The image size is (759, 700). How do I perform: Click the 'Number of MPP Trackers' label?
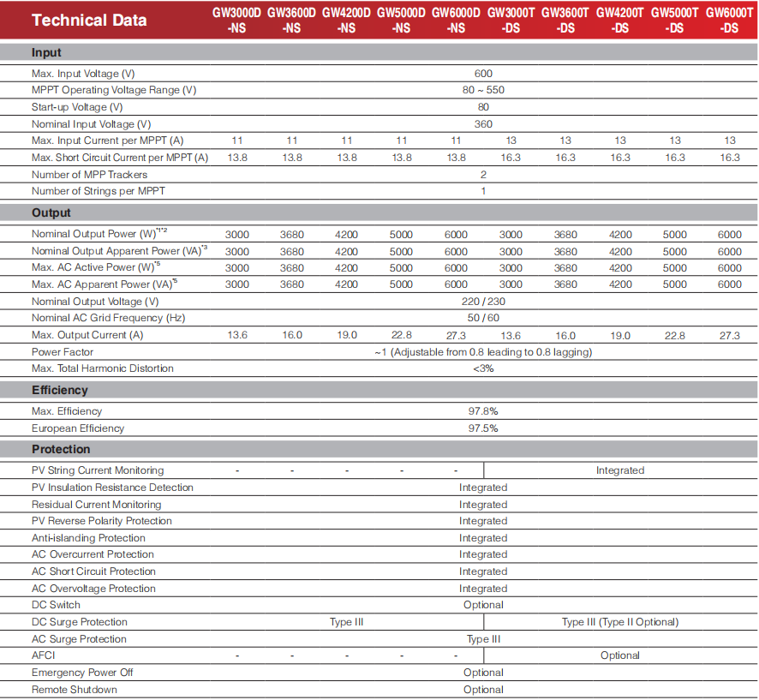click(x=90, y=174)
